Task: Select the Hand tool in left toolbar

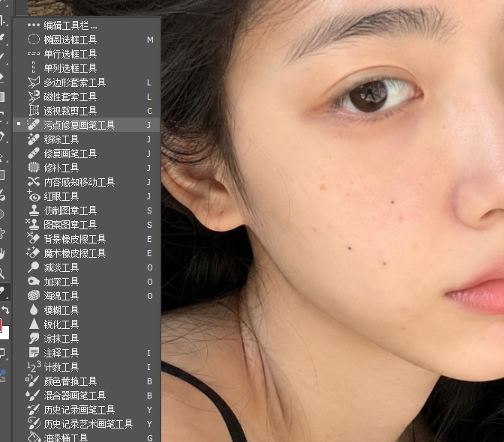Action: (x=2, y=253)
